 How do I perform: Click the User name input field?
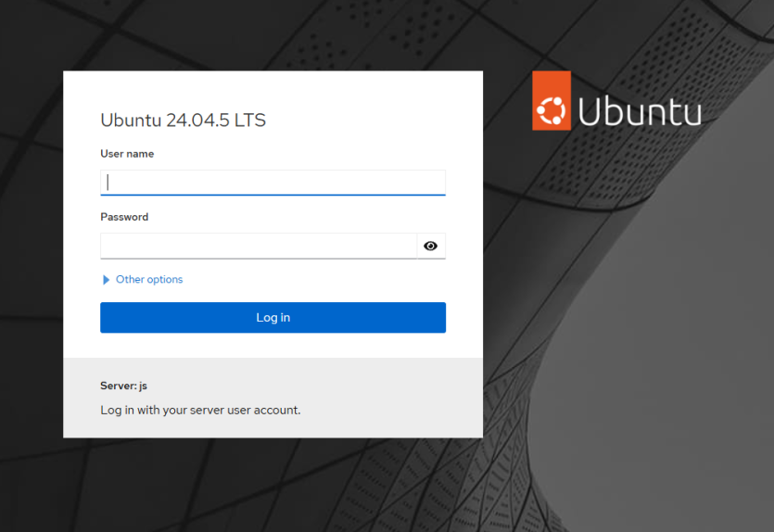(273, 183)
